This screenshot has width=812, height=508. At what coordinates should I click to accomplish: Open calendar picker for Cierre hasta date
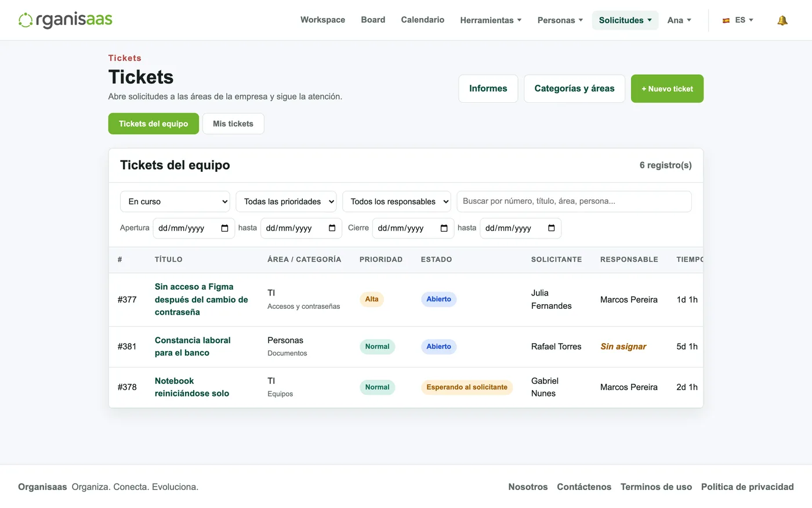point(551,228)
